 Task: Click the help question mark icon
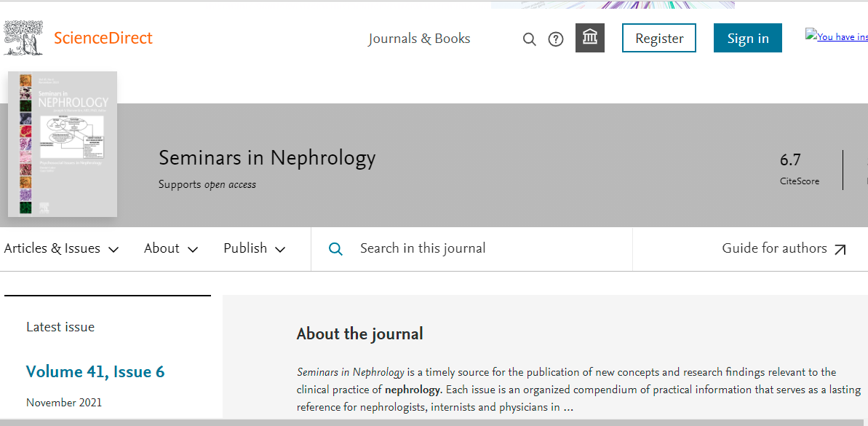pyautogui.click(x=556, y=39)
